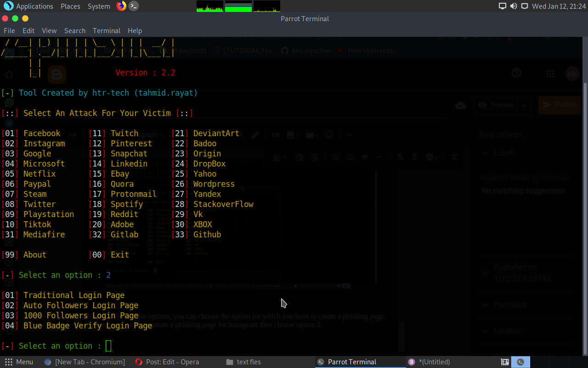The height and width of the screenshot is (368, 588).
Task: Click the 'Exit' option labeled 00
Action: 120,255
